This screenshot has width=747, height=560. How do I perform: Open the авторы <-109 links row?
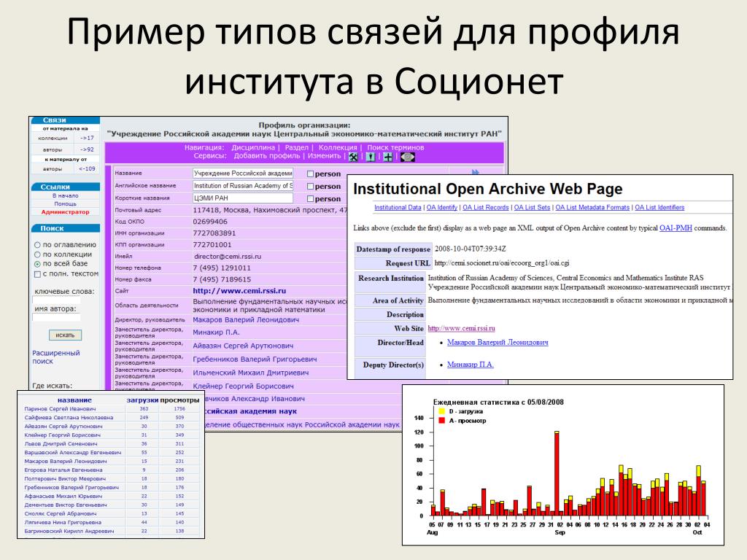[x=65, y=168]
